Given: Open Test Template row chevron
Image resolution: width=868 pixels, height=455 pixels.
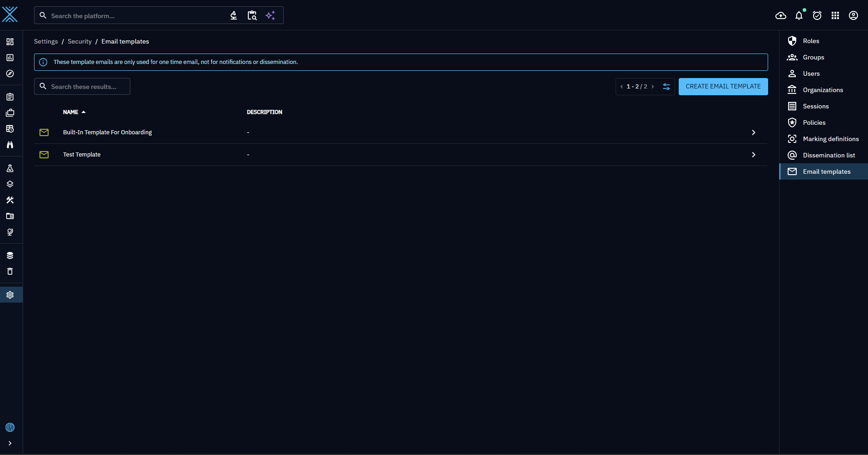Looking at the screenshot, I should pos(753,155).
